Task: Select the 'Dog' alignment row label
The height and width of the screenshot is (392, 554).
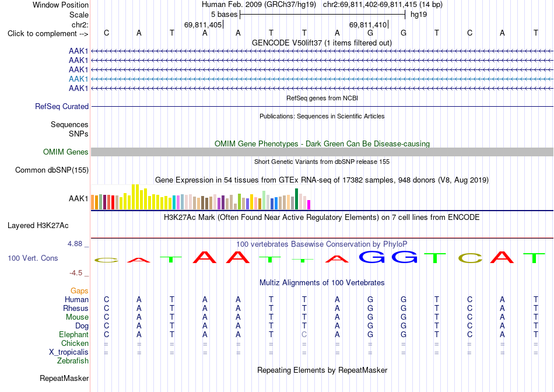Action: pos(82,326)
